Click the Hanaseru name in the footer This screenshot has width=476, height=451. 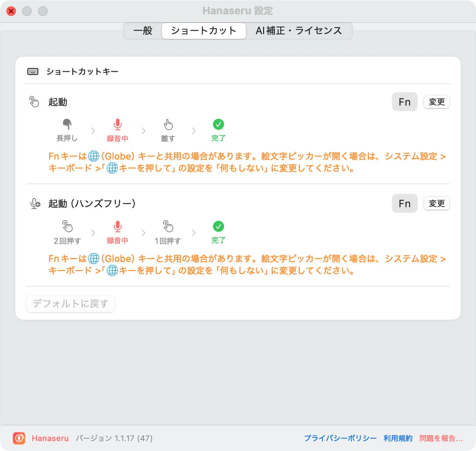[50, 438]
